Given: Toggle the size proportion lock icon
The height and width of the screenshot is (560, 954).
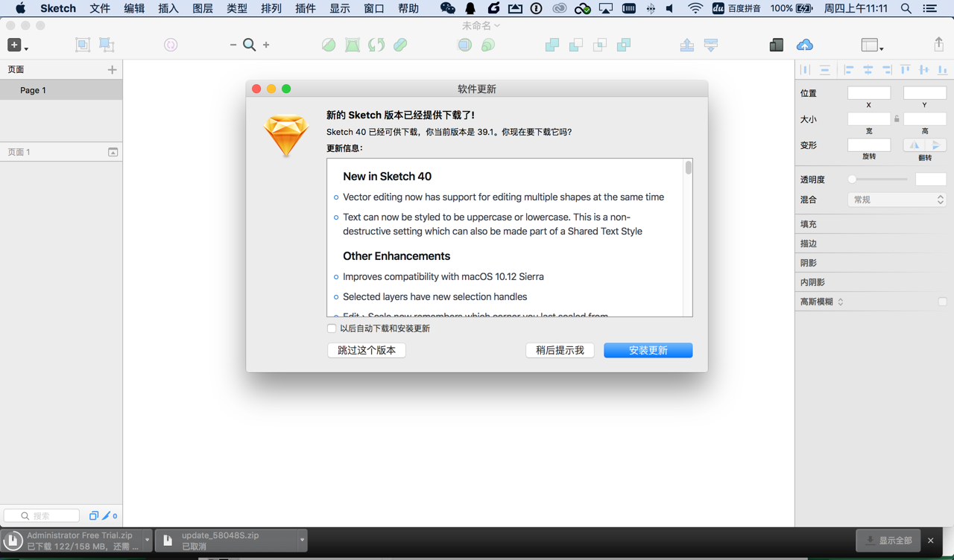Looking at the screenshot, I should 897,119.
